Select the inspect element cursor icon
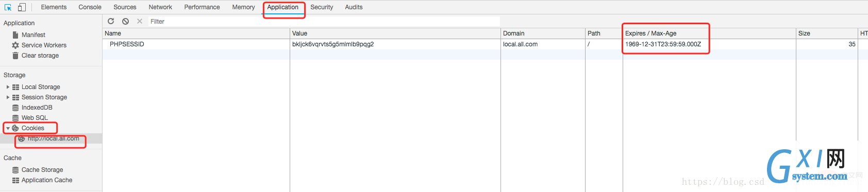Image resolution: width=868 pixels, height=192 pixels. tap(8, 7)
